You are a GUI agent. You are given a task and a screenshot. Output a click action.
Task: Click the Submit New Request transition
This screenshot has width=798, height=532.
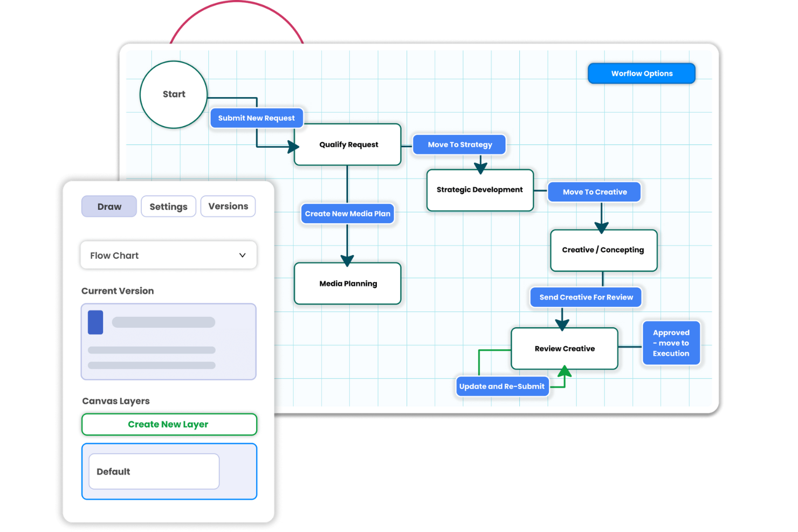click(256, 118)
